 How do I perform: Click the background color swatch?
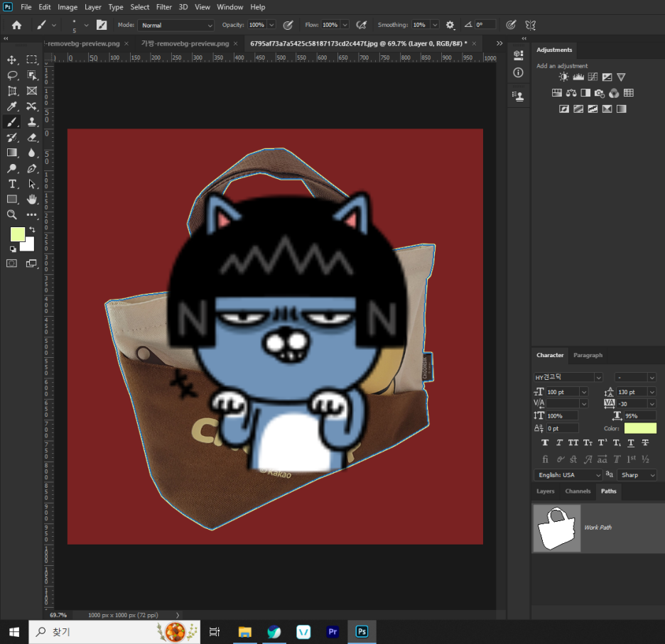pyautogui.click(x=29, y=246)
